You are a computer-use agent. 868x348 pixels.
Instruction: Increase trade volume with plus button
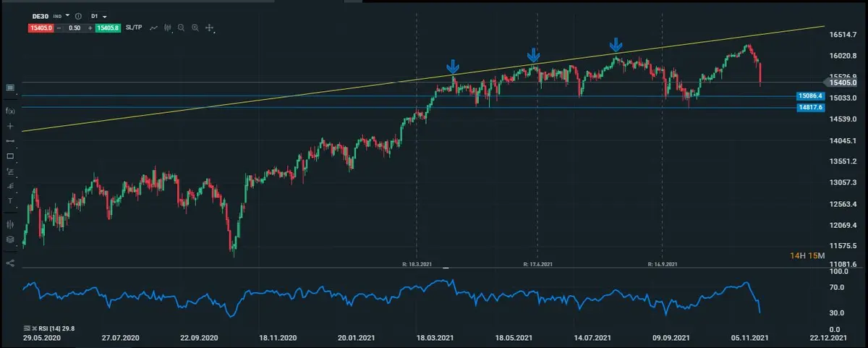point(90,28)
